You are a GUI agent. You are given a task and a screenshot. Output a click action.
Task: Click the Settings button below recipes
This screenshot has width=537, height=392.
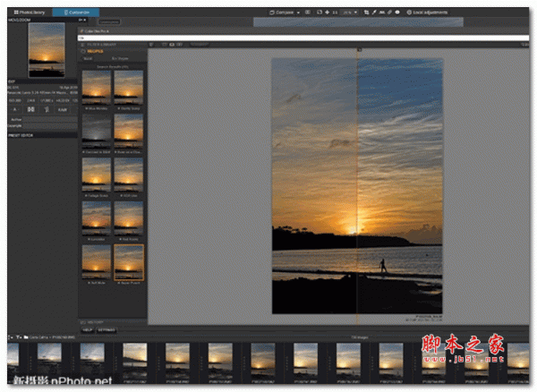tap(107, 328)
